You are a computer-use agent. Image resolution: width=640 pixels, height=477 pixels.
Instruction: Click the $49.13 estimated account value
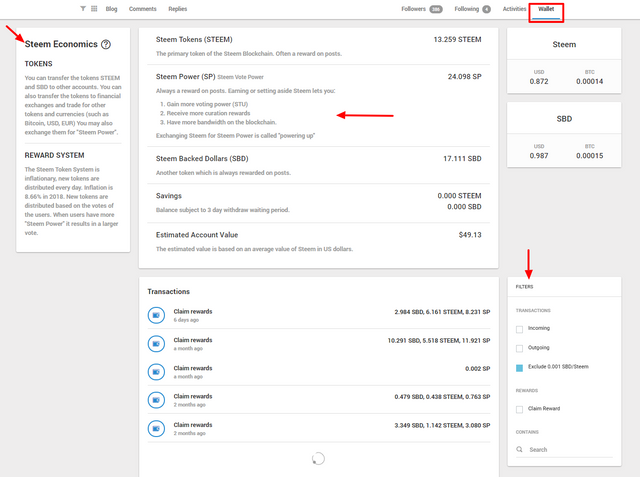point(470,235)
